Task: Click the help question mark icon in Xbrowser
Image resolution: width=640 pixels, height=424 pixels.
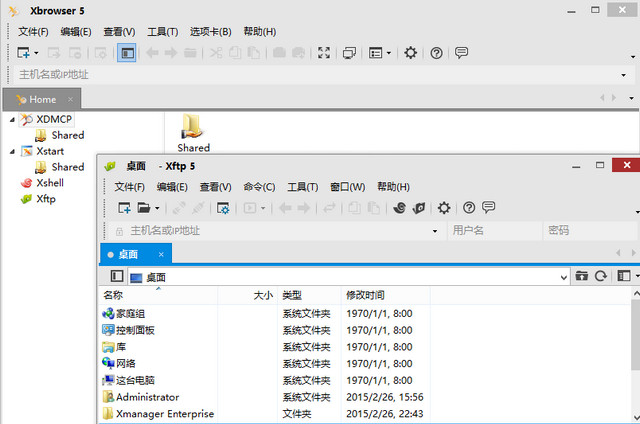Action: pyautogui.click(x=436, y=53)
